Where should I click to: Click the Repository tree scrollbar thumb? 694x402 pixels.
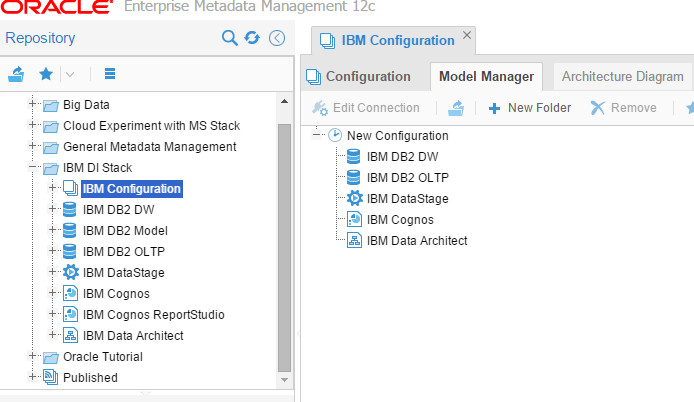pos(285,248)
